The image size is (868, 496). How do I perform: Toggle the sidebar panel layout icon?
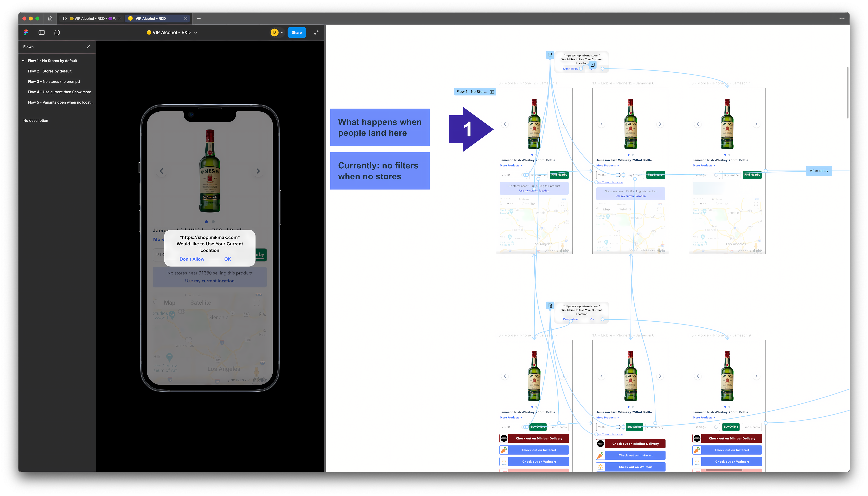[x=41, y=32]
